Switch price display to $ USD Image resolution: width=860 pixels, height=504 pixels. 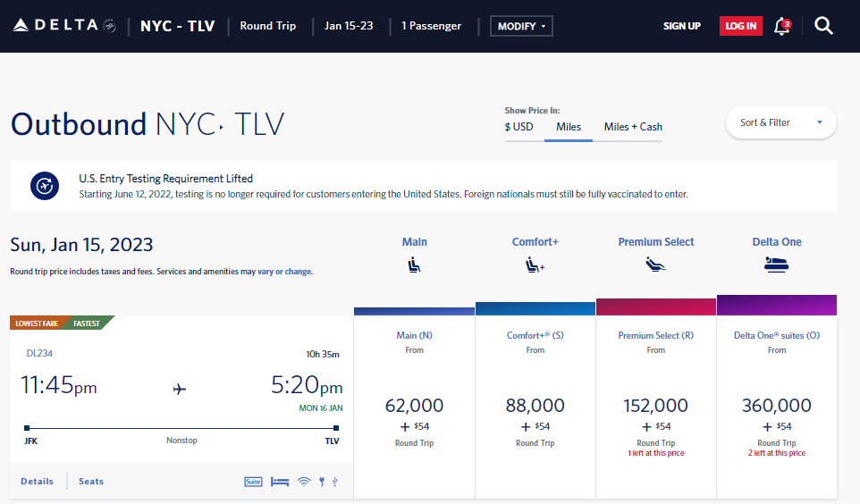[x=519, y=127]
